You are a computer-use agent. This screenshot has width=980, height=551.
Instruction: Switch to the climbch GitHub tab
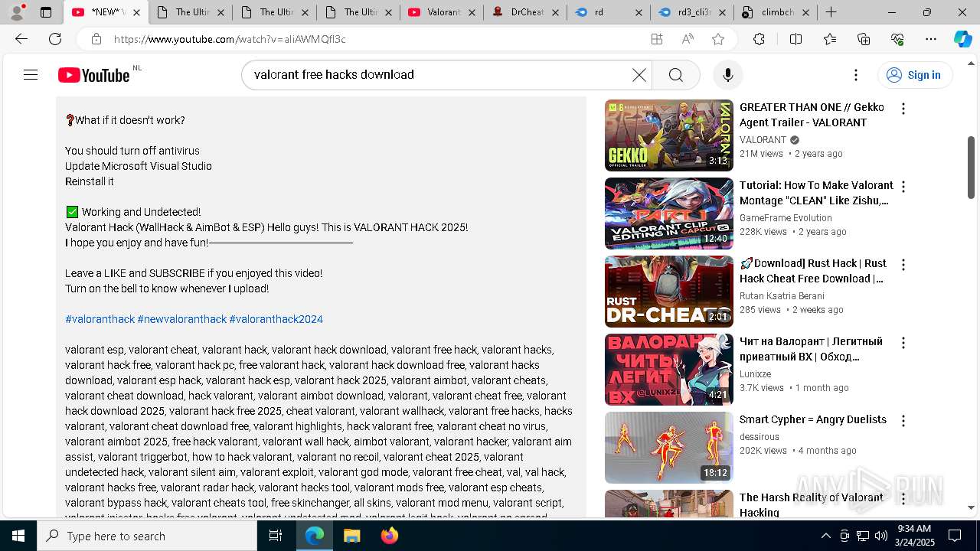coord(775,12)
